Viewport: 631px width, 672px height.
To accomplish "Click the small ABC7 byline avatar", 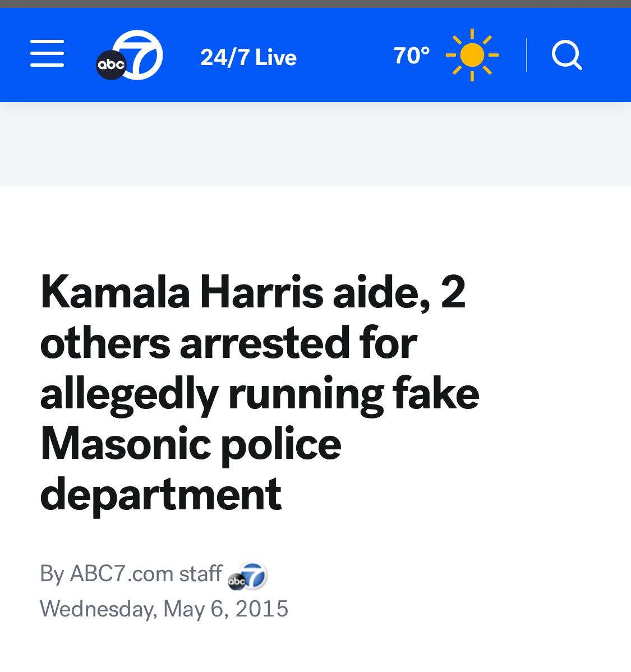I will [247, 576].
